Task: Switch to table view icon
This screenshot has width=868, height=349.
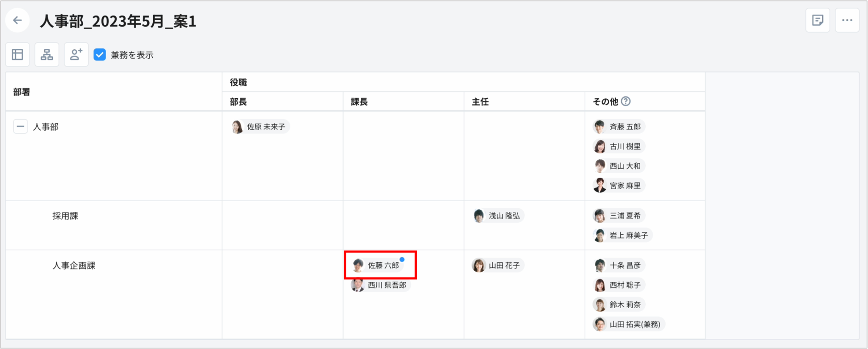Action: (18, 55)
